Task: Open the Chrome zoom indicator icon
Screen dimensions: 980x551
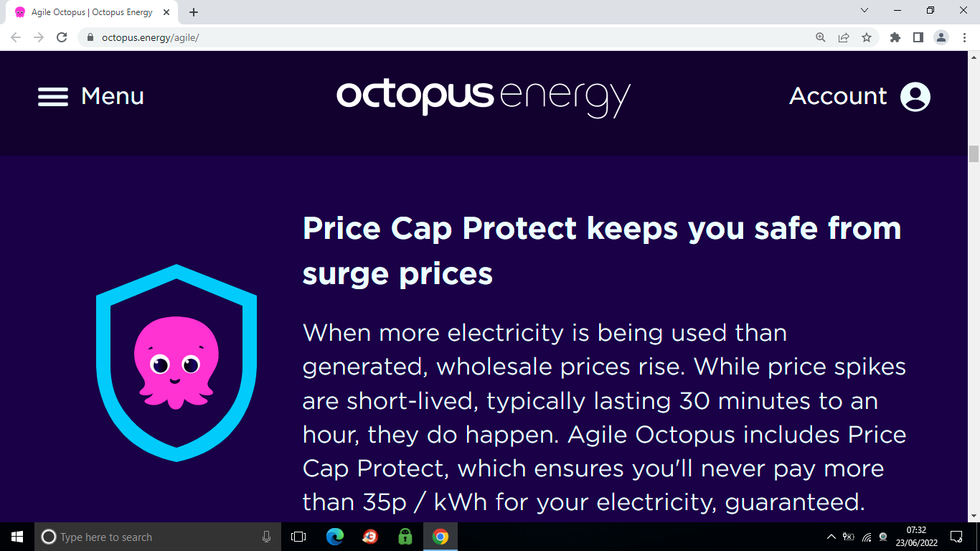Action: 821,37
